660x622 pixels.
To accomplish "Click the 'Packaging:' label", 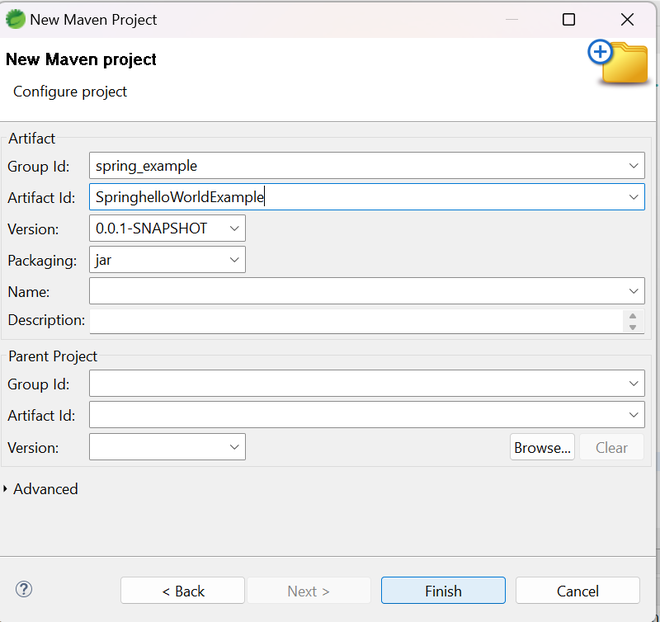I will [x=42, y=260].
